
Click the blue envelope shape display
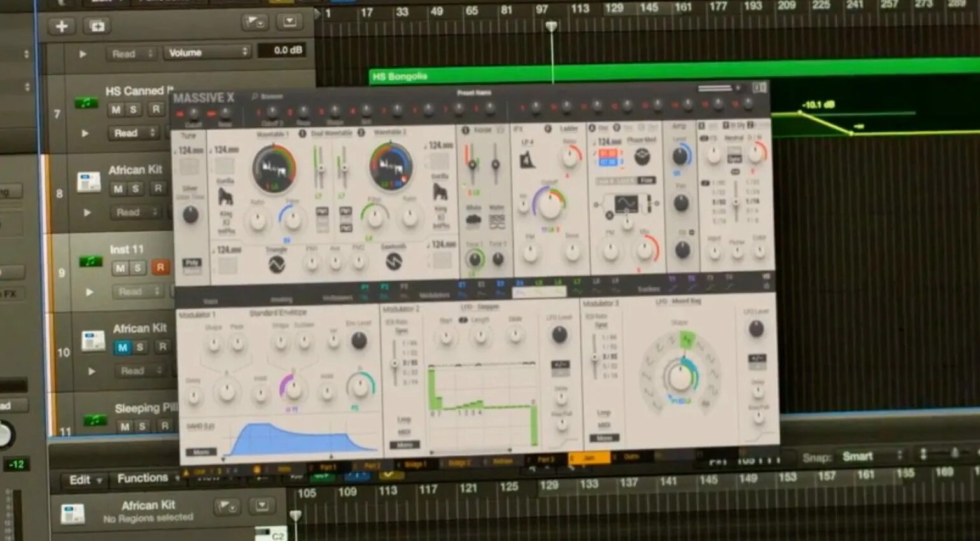click(x=299, y=439)
